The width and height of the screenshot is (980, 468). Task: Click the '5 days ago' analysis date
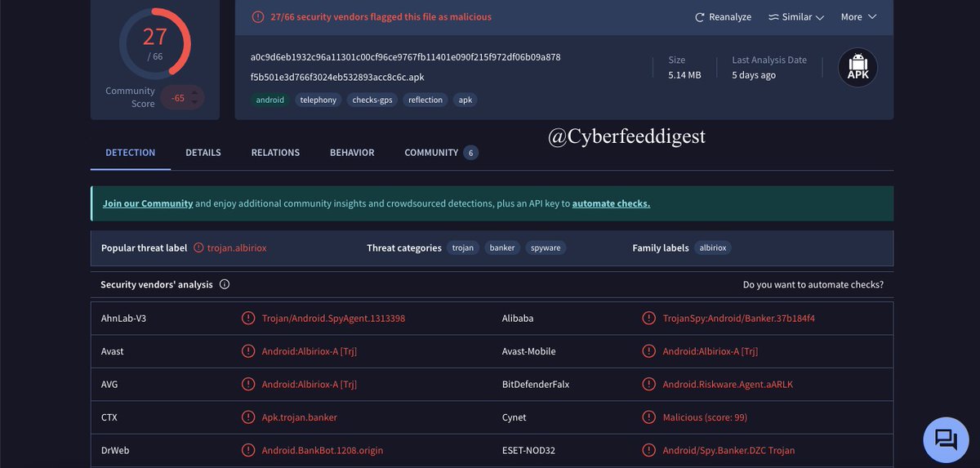click(754, 75)
